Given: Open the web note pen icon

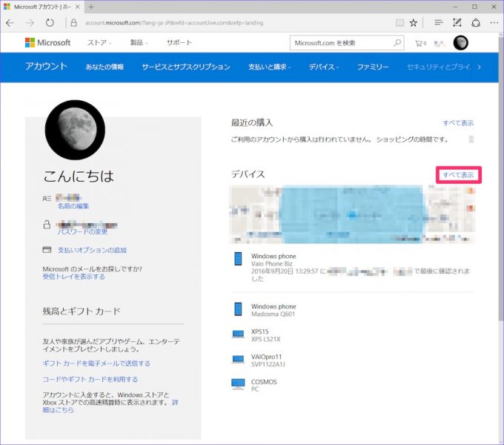Looking at the screenshot, I should click(x=457, y=22).
